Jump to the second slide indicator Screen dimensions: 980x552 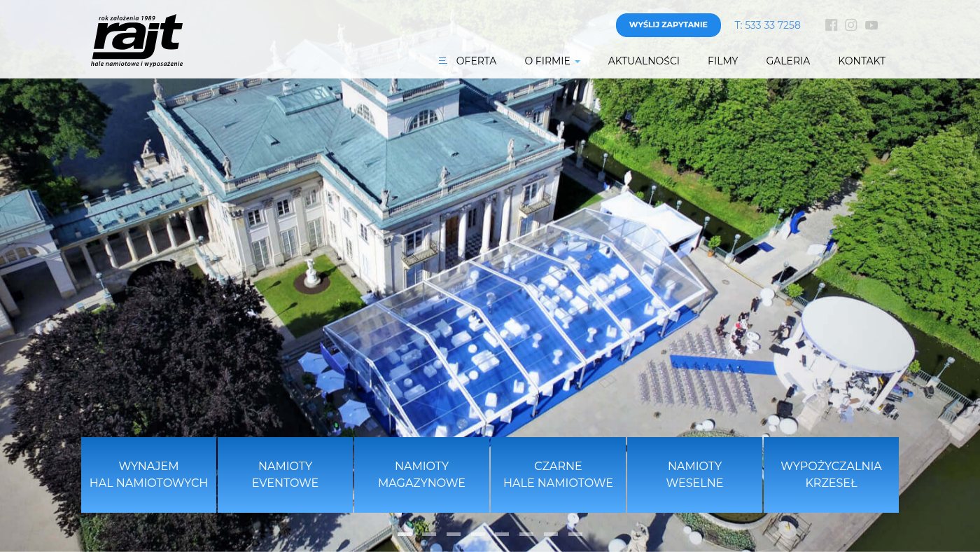pyautogui.click(x=429, y=534)
